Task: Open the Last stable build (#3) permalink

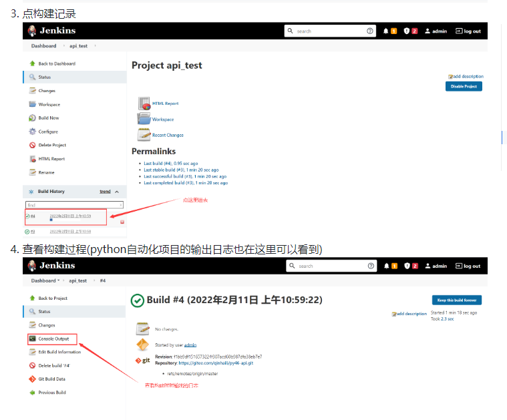Action: [x=181, y=170]
